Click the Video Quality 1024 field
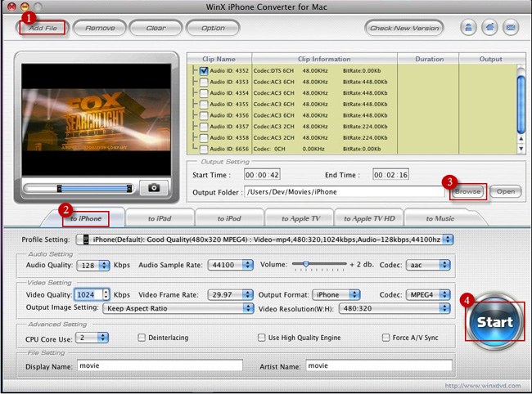 pos(88,295)
